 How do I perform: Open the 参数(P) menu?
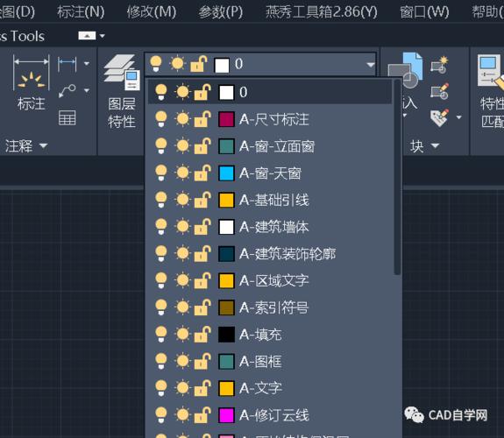click(220, 12)
